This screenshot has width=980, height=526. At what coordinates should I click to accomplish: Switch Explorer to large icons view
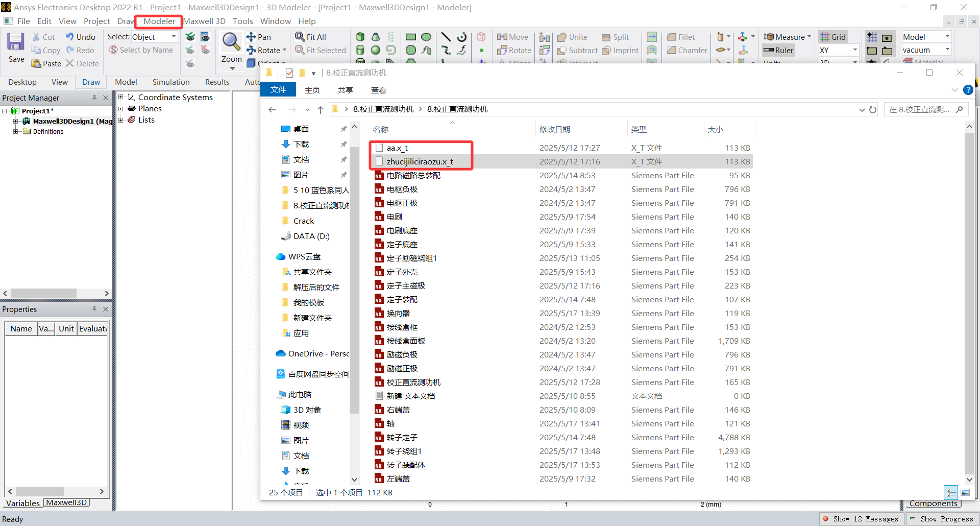[965, 492]
